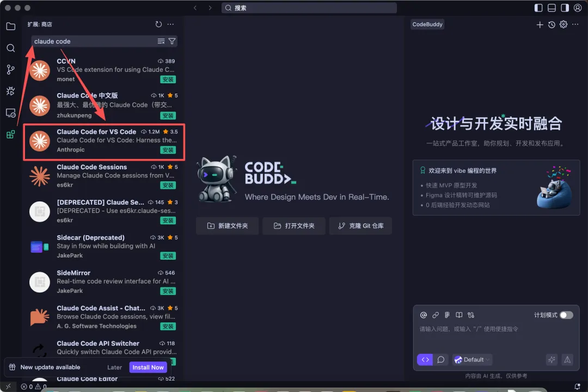Viewport: 588px width, 392px height.
Task: Install Claude Code Sessions extension
Action: pos(168,185)
